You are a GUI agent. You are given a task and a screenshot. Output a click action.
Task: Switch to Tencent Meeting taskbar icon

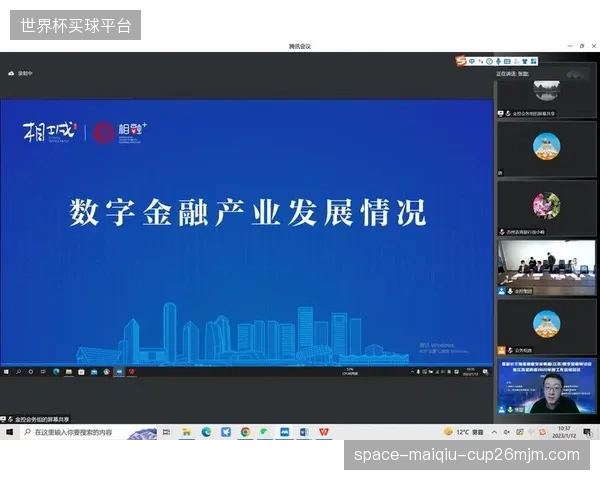click(284, 432)
